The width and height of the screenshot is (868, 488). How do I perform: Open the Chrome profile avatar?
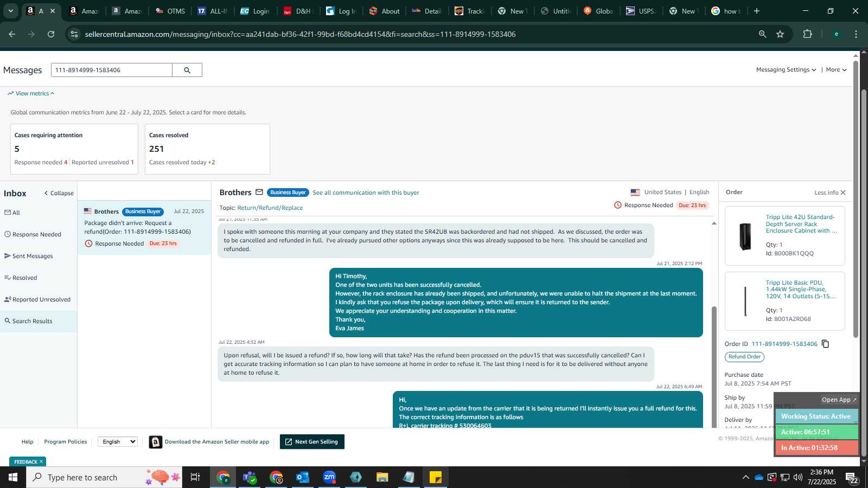coord(836,34)
